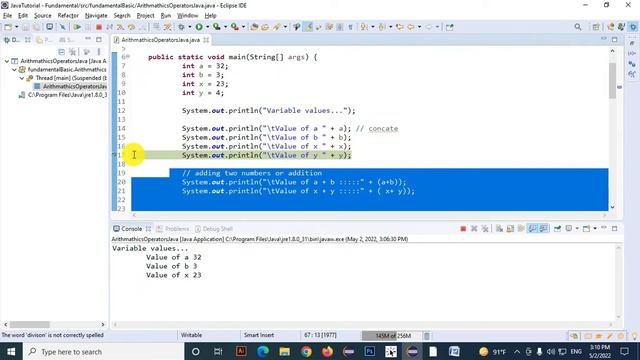This screenshot has height=360, width=640.
Task: Switch to the Debug Shell tab
Action: tap(214, 229)
